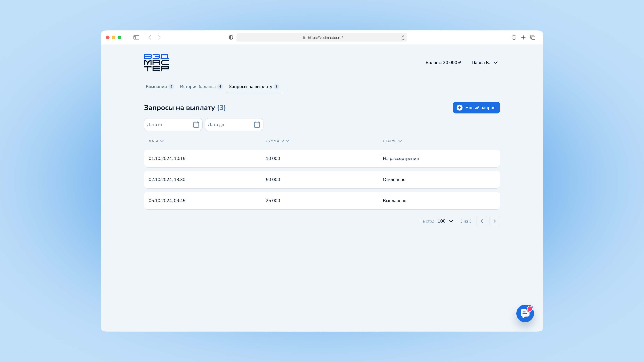Screen dimensions: 644x362
Task: Sort by the ДАТА column
Action: pos(156,141)
